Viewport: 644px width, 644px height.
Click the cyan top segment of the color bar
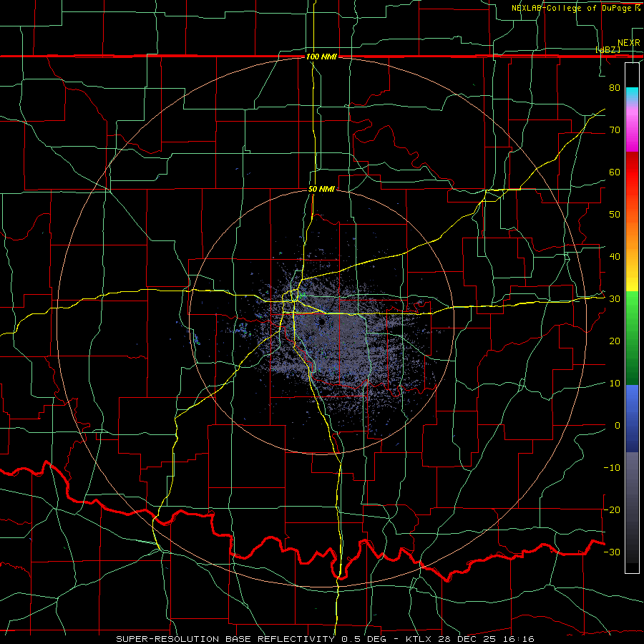point(632,94)
